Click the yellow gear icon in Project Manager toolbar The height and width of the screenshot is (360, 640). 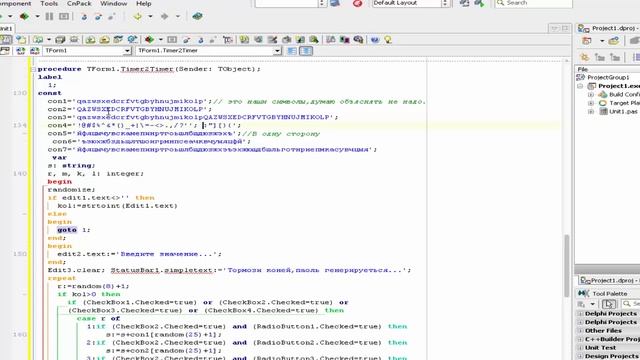pyautogui.click(x=584, y=57)
